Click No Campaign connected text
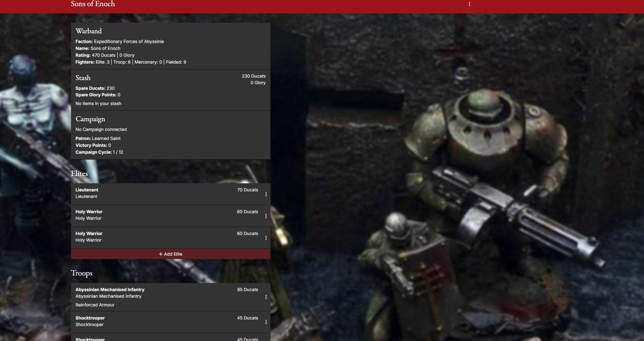 click(101, 129)
